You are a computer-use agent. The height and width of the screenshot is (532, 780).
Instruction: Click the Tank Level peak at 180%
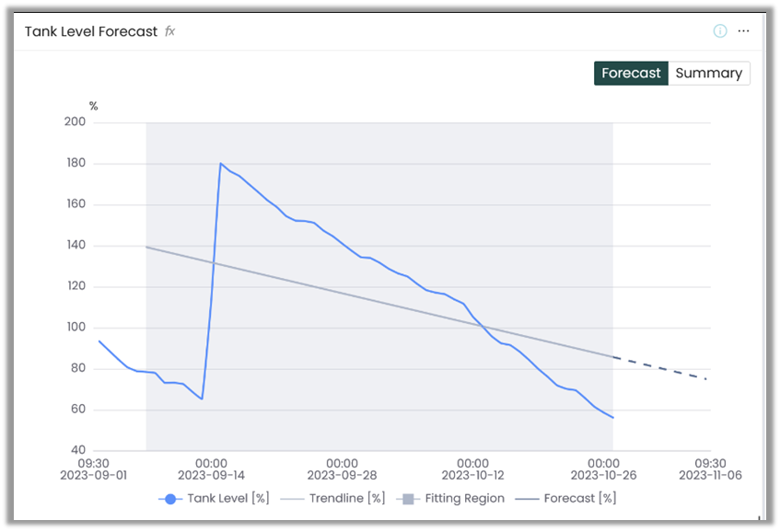[x=221, y=164]
